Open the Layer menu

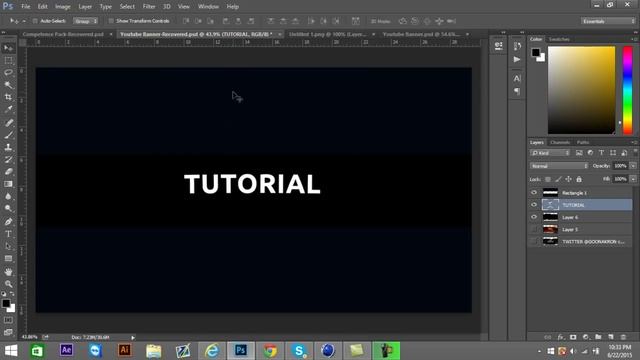click(x=85, y=7)
